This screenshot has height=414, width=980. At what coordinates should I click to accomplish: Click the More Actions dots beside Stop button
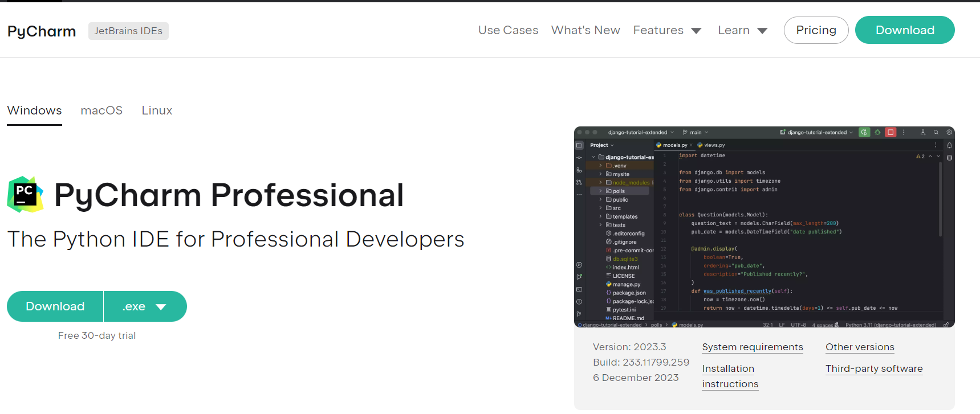[904, 132]
